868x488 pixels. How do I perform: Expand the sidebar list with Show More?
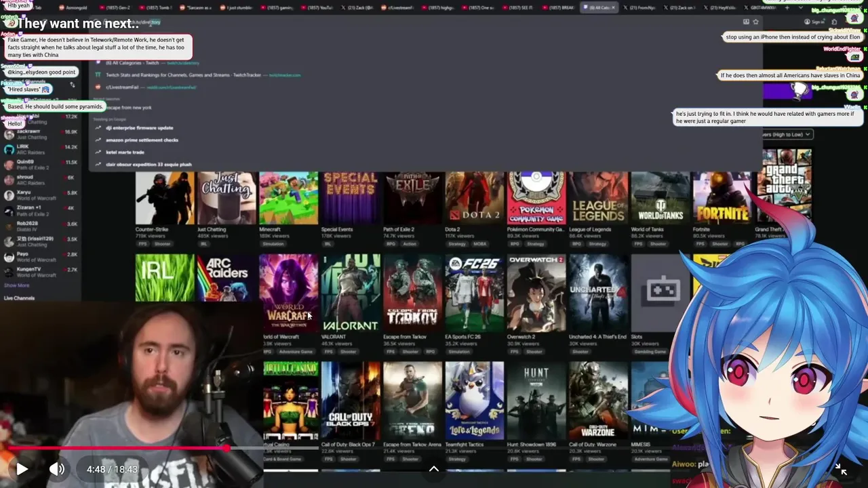[16, 285]
